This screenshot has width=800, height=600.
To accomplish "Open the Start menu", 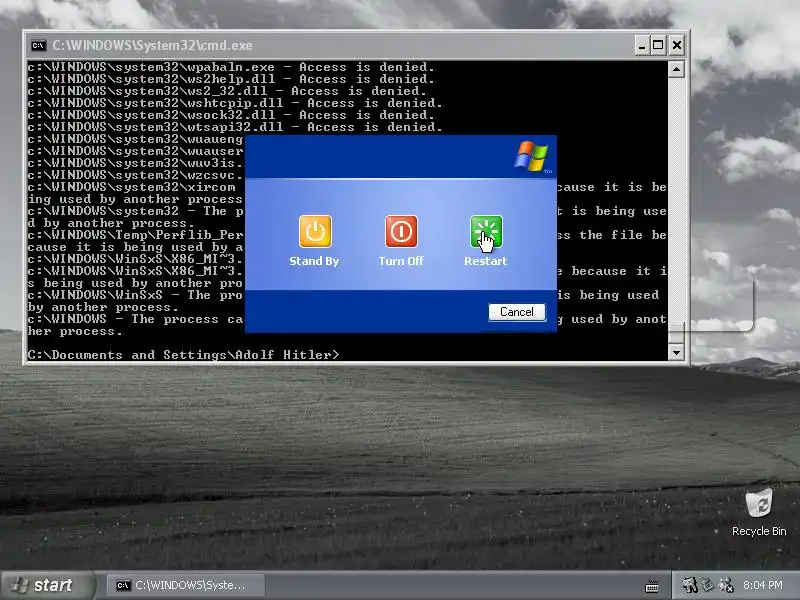I will pos(48,585).
